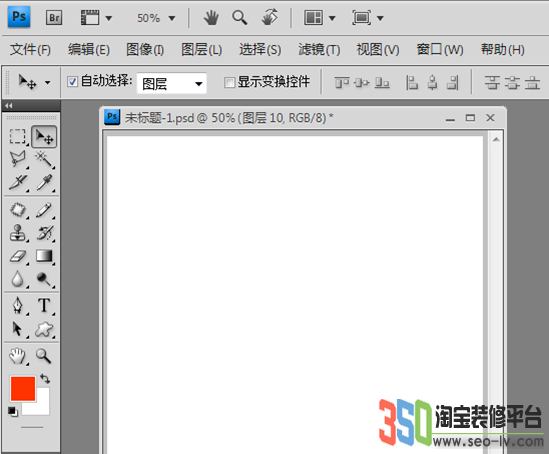549x454 pixels.
Task: Pick the Clone Stamp tool
Action: coord(18,233)
